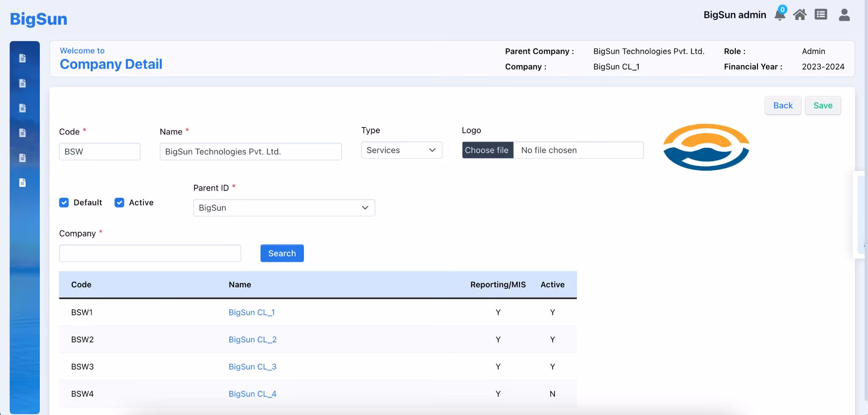Focus the Code input field

point(100,151)
